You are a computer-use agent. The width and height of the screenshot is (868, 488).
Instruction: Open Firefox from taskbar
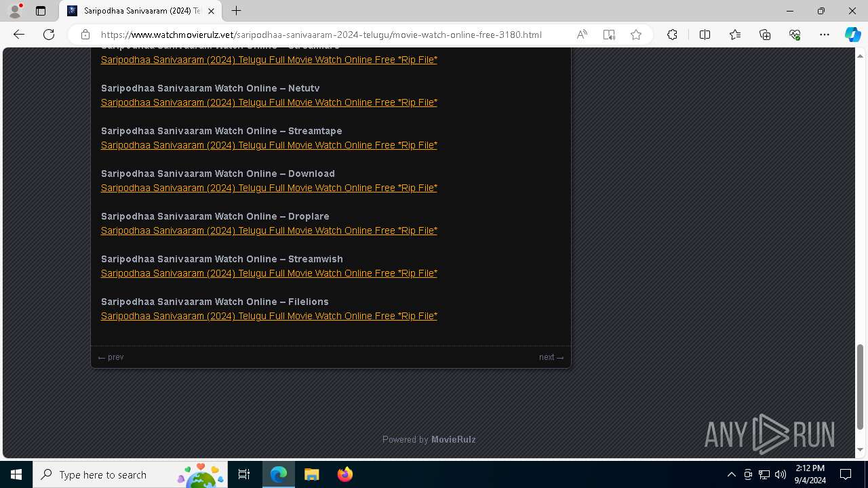[344, 474]
